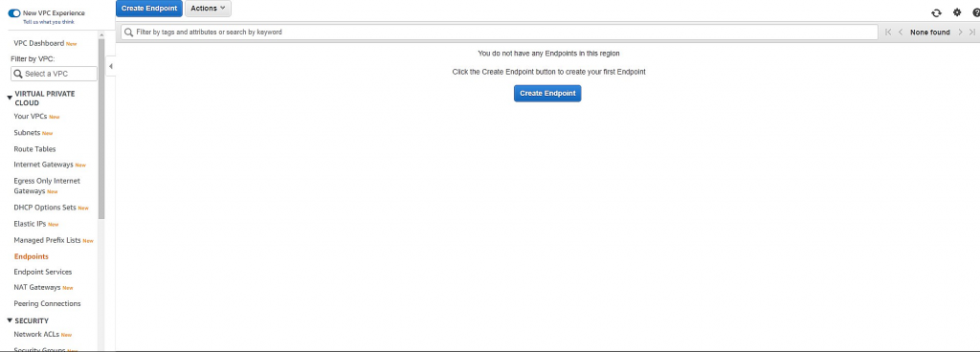Click the Filter by VPC label
Screen dimensions: 980x352
(x=33, y=59)
